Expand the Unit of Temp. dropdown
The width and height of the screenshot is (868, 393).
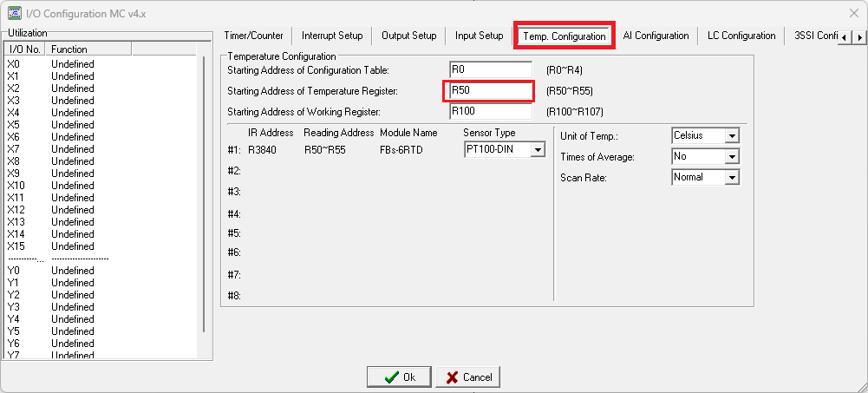pyautogui.click(x=732, y=136)
